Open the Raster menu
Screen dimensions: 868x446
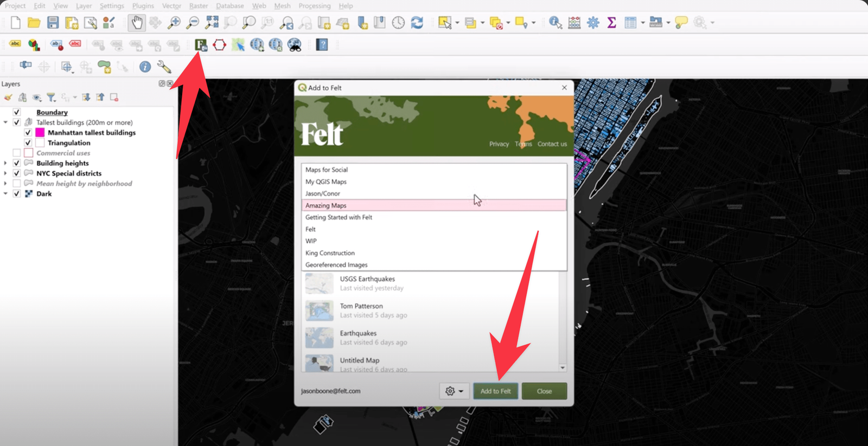(x=199, y=5)
